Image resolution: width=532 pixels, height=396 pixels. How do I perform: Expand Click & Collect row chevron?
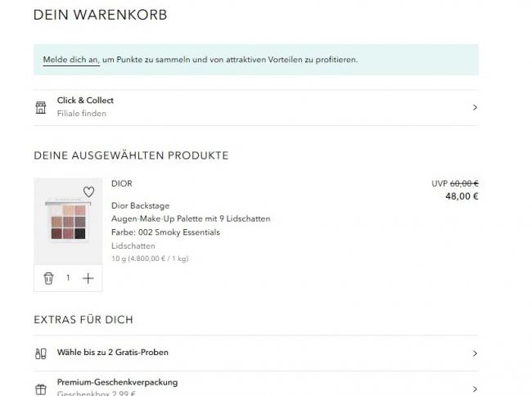475,107
